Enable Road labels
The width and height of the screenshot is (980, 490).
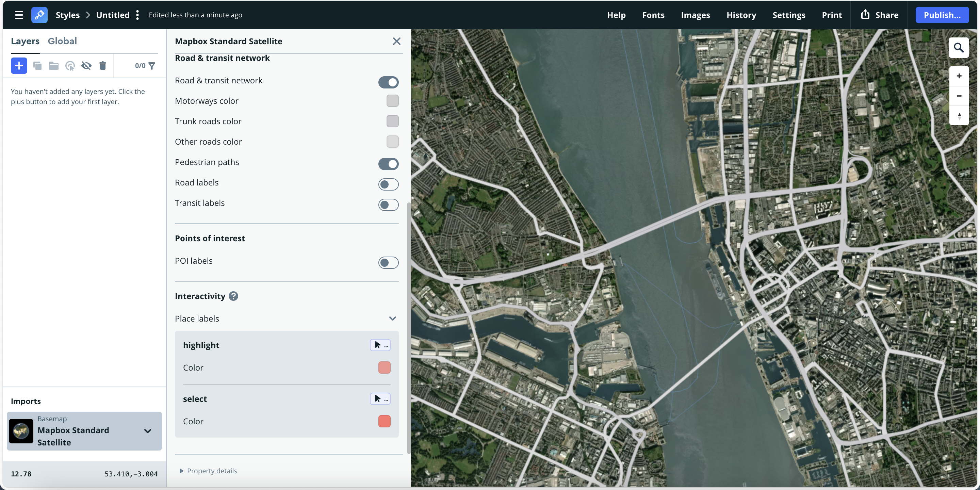[388, 184]
